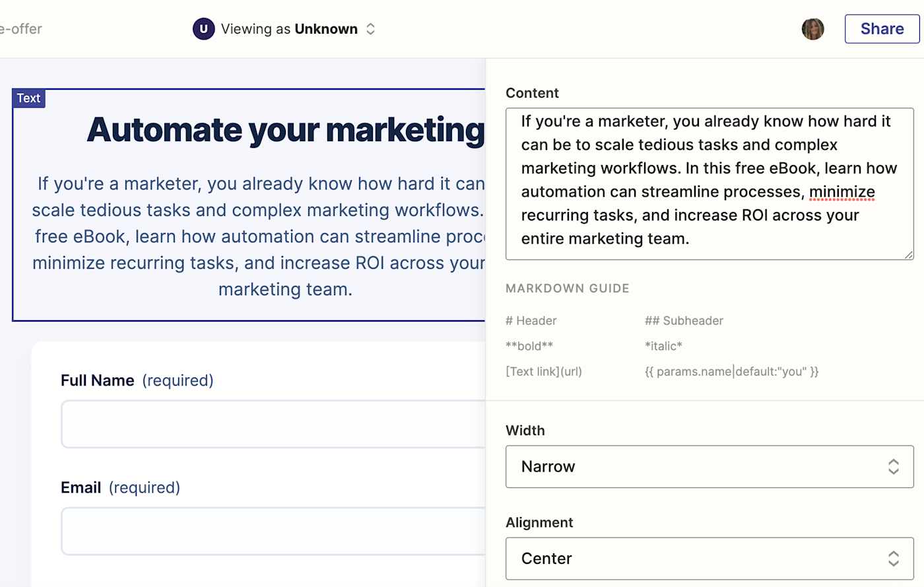Select the "Text" block tag label
Viewport: 924px width, 587px height.
tap(28, 98)
